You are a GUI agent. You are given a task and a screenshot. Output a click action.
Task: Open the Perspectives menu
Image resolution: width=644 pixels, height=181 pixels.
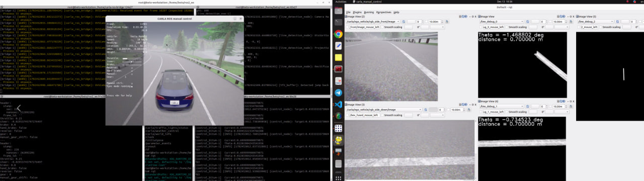click(x=383, y=12)
